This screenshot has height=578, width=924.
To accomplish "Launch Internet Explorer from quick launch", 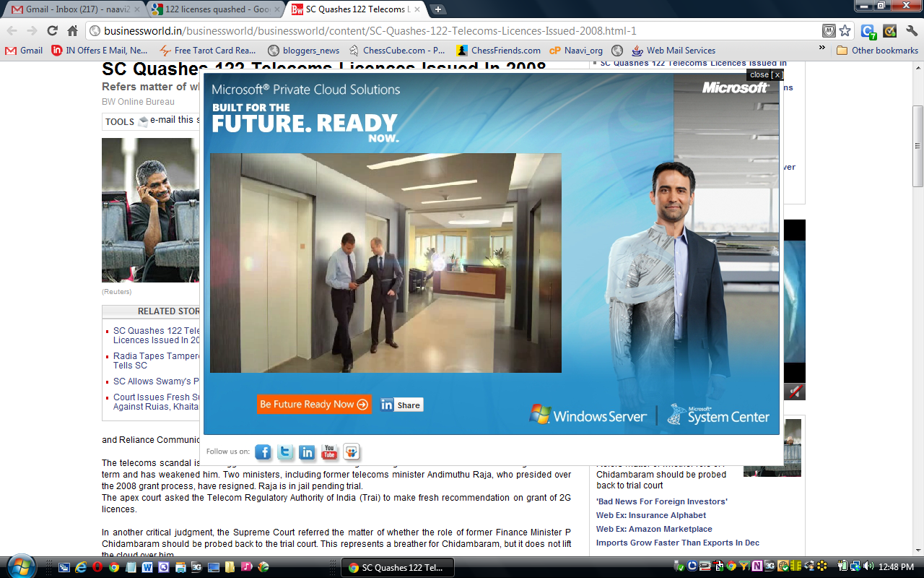I will 80,567.
